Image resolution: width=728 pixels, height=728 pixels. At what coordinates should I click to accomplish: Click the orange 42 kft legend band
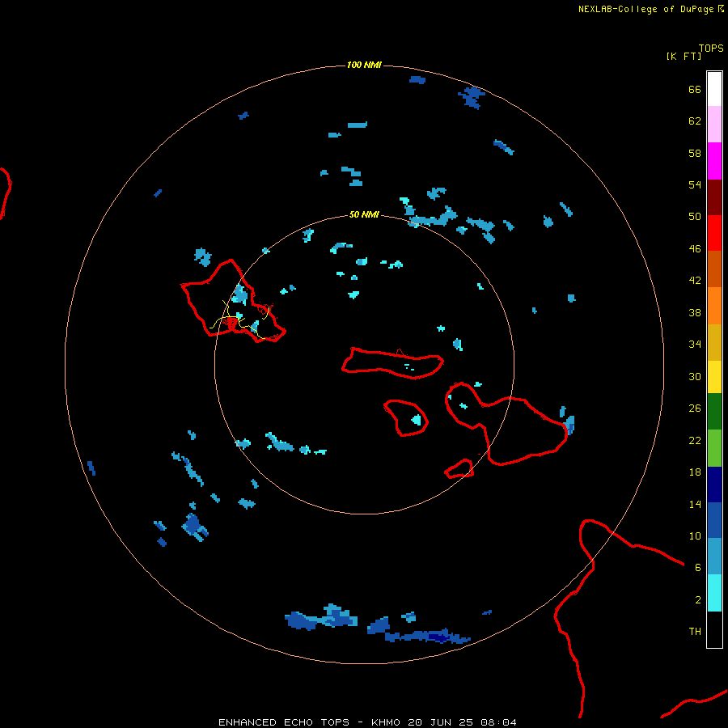coord(714,306)
